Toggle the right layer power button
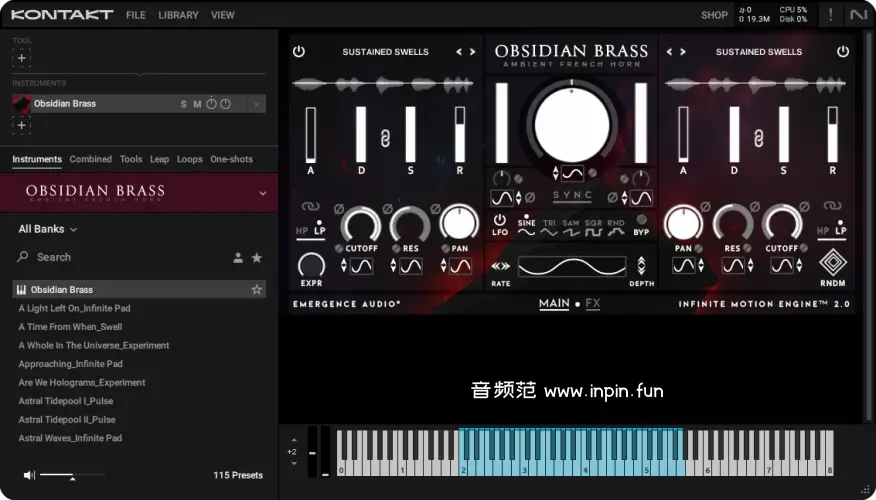876x500 pixels. point(842,51)
